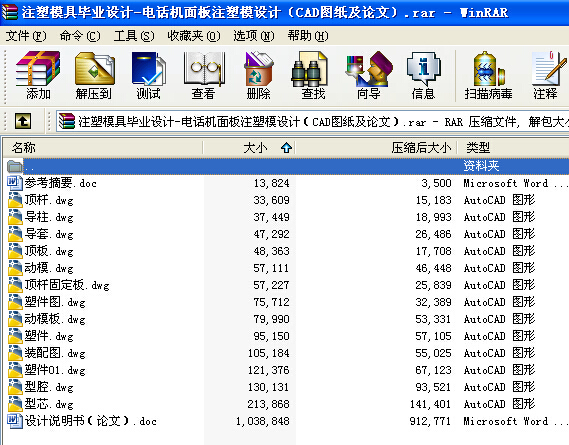Click the DWG icon of 导柱.dwg
This screenshot has height=445, width=569.
tap(15, 217)
